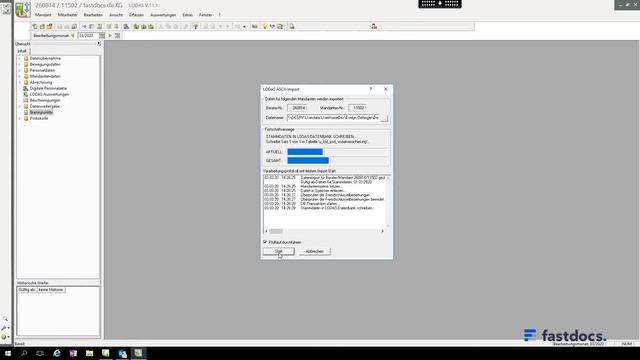
Task: Expand the Bewegungsdaten tree node
Action: click(20, 64)
